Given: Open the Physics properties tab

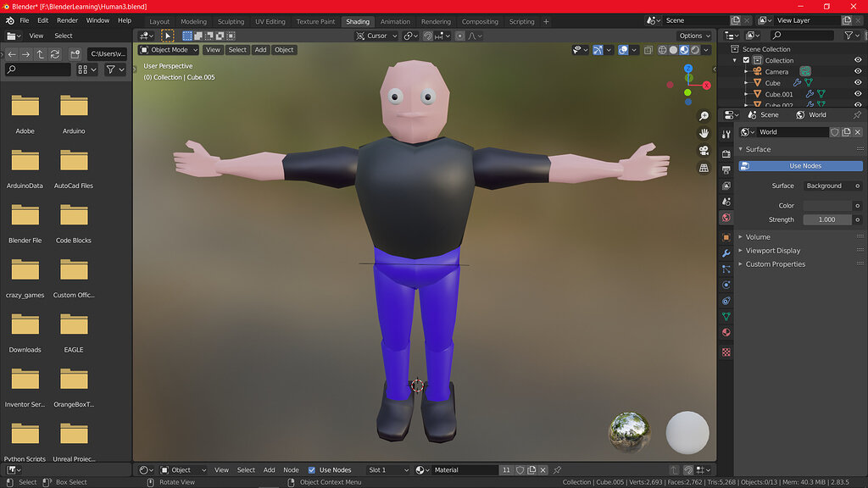Looking at the screenshot, I should pyautogui.click(x=726, y=285).
